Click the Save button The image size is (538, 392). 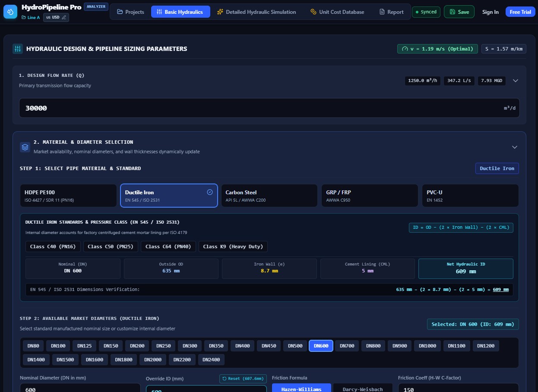point(459,12)
